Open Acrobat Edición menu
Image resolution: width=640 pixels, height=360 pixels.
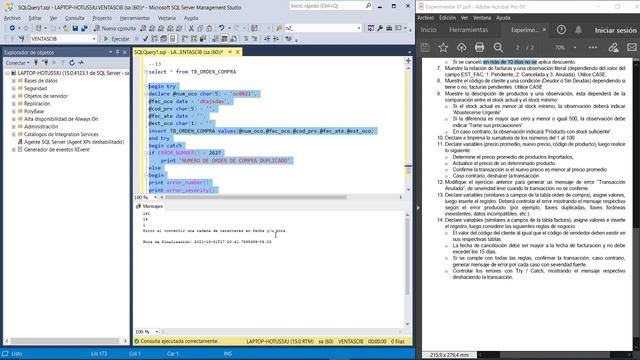pyautogui.click(x=447, y=18)
